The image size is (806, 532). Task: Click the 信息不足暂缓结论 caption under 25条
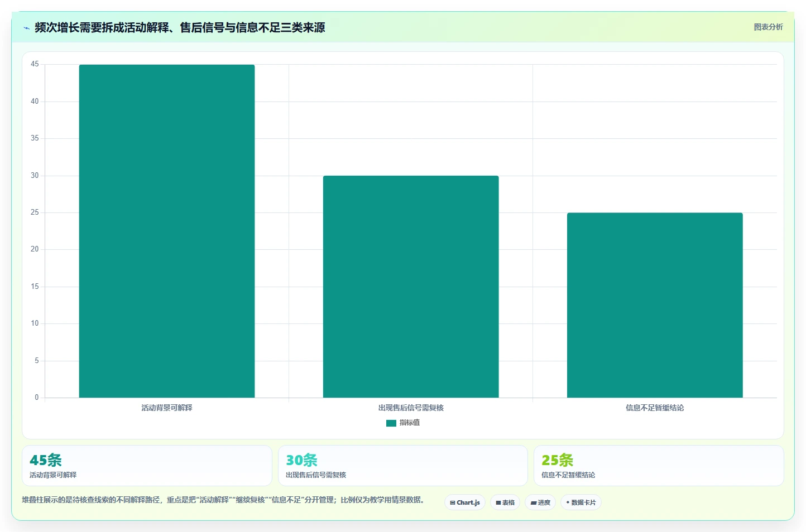coord(568,475)
